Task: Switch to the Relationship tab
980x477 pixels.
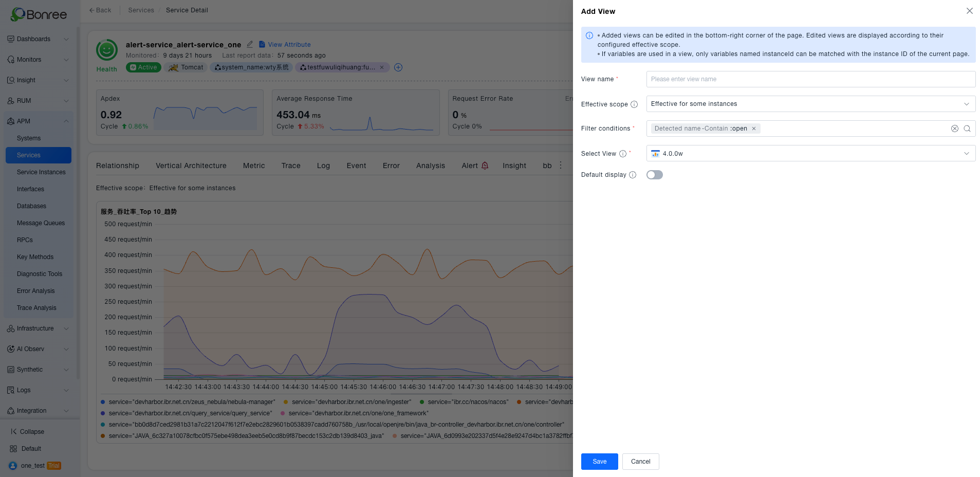Action: point(118,166)
